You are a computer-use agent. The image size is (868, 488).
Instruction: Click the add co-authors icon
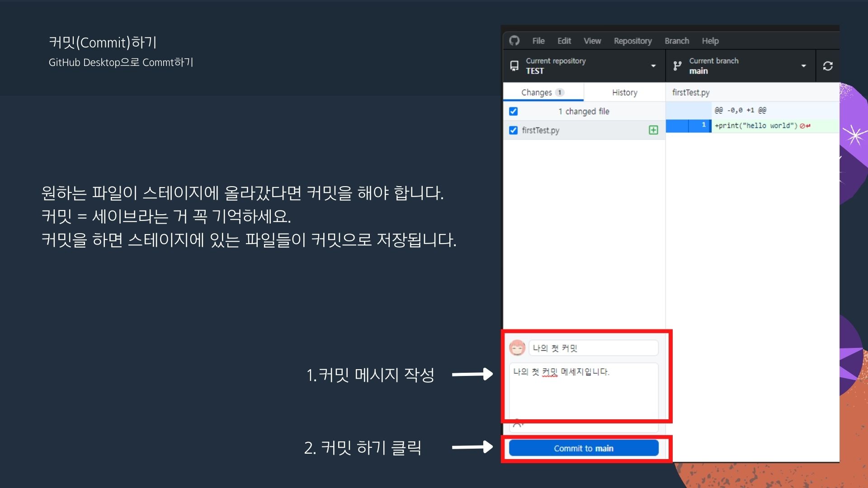tap(518, 424)
